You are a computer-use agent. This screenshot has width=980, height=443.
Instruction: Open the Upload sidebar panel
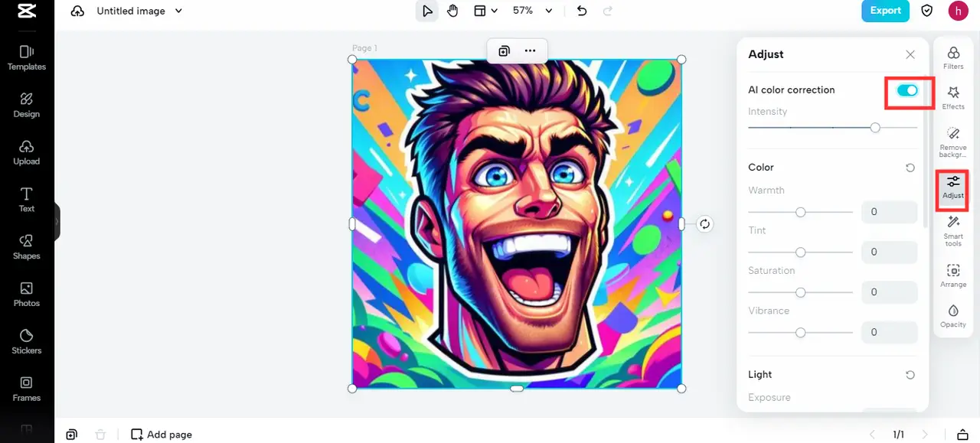click(x=27, y=152)
